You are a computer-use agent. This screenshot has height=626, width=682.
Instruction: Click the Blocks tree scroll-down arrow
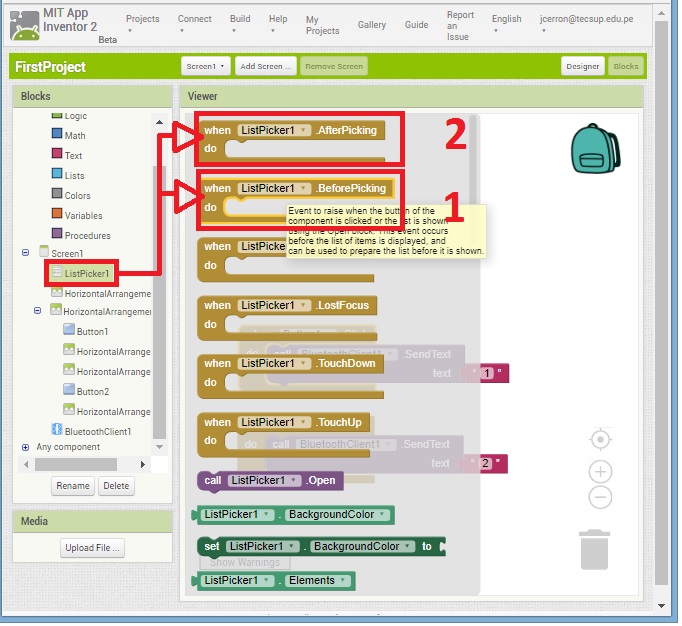tap(159, 447)
